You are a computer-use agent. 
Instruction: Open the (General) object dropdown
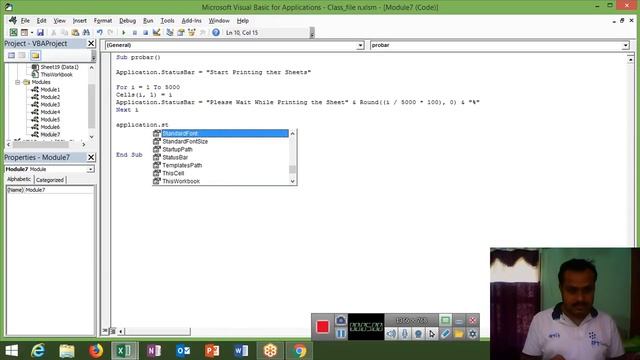[360, 45]
